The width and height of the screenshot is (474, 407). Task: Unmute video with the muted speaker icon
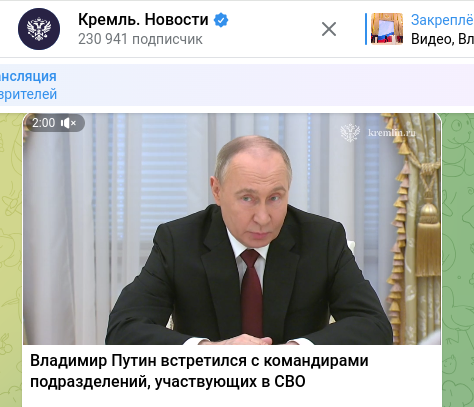coord(68,123)
